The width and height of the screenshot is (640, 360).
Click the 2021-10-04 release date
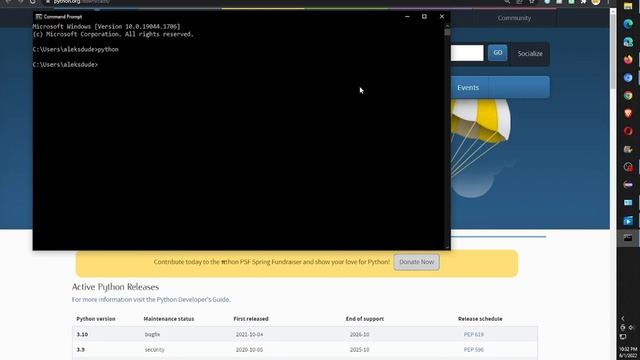(249, 334)
